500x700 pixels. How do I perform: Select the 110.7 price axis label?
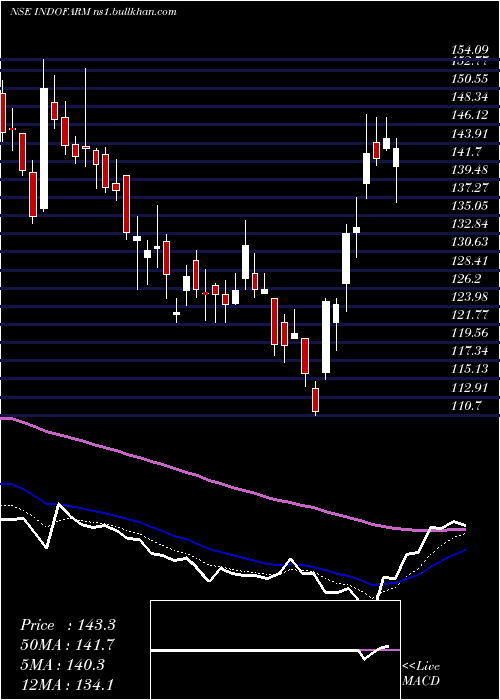click(x=467, y=405)
